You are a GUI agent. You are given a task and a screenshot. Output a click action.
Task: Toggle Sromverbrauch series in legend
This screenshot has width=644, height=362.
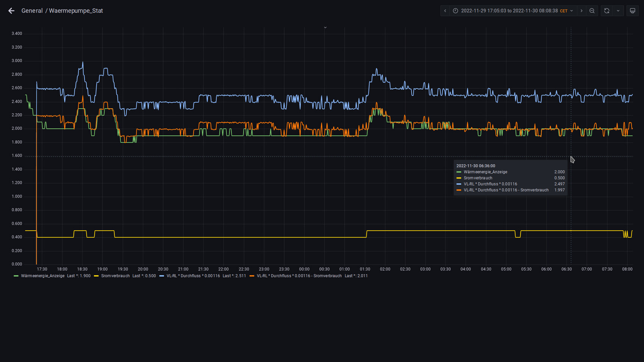[x=115, y=276]
